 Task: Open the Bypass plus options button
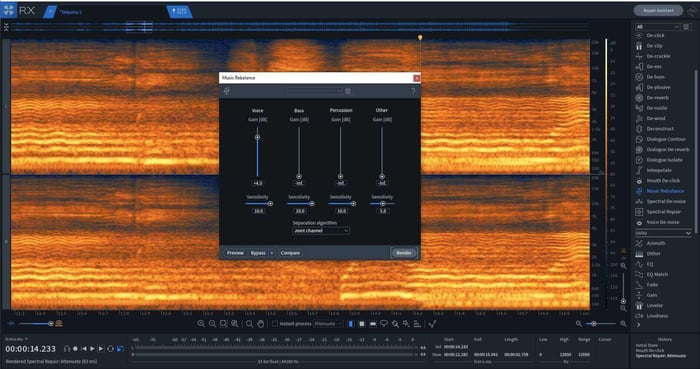point(271,253)
